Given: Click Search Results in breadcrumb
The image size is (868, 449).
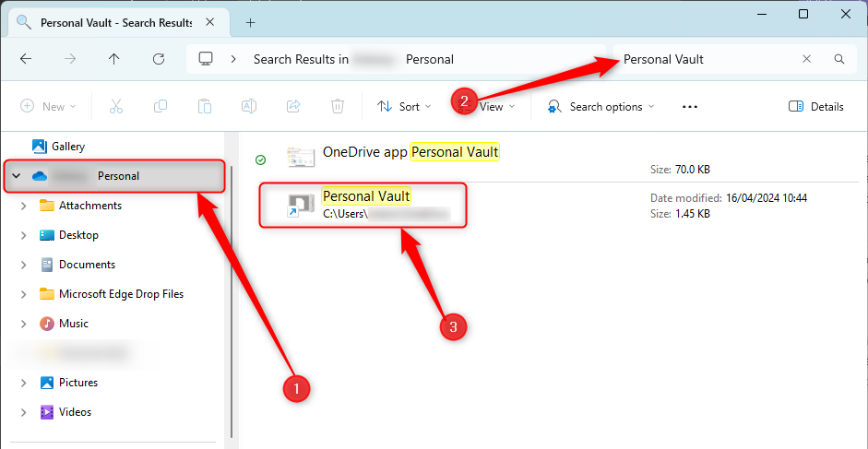Looking at the screenshot, I should click(301, 59).
